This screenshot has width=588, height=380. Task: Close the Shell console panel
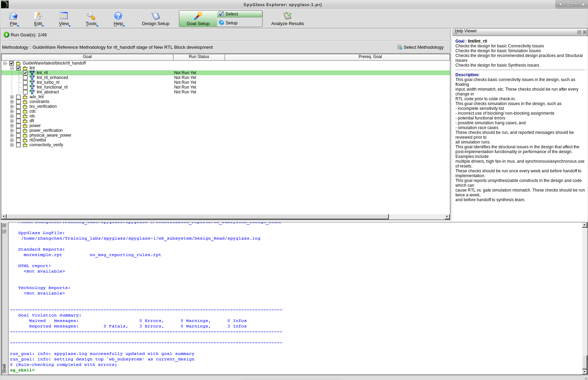point(4,226)
